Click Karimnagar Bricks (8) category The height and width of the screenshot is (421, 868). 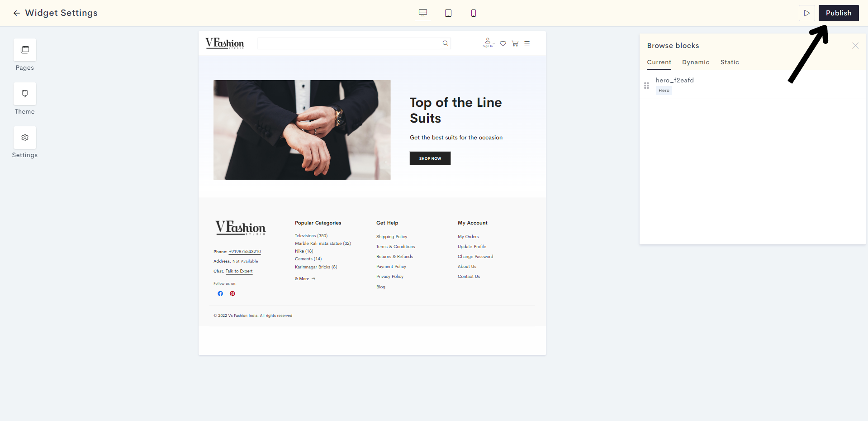(316, 267)
